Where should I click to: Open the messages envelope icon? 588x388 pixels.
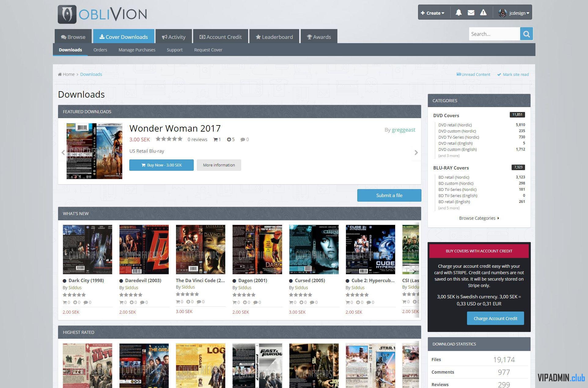click(471, 13)
